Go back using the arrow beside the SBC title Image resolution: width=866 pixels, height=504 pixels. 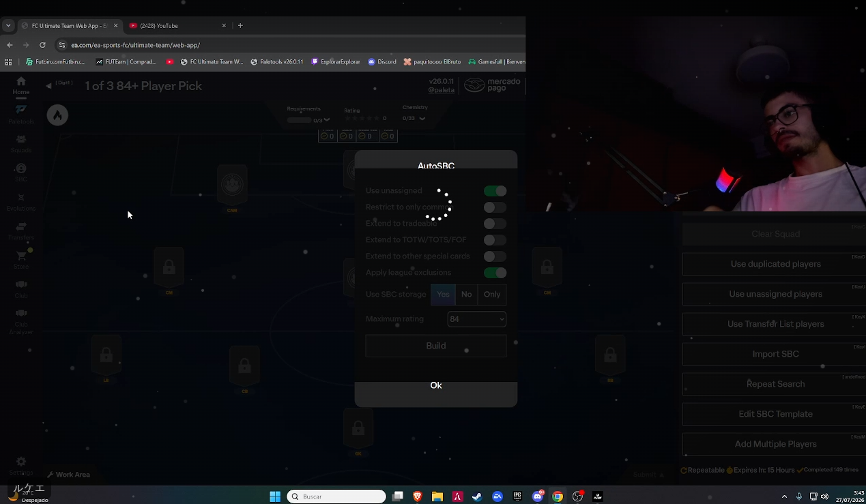(48, 86)
